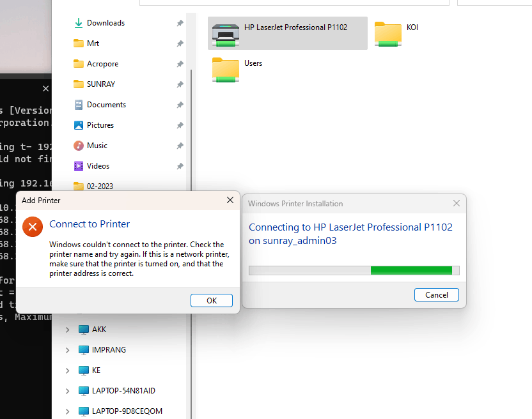The width and height of the screenshot is (532, 419).
Task: Close the Windows Printer Installation dialog
Action: pyautogui.click(x=457, y=203)
